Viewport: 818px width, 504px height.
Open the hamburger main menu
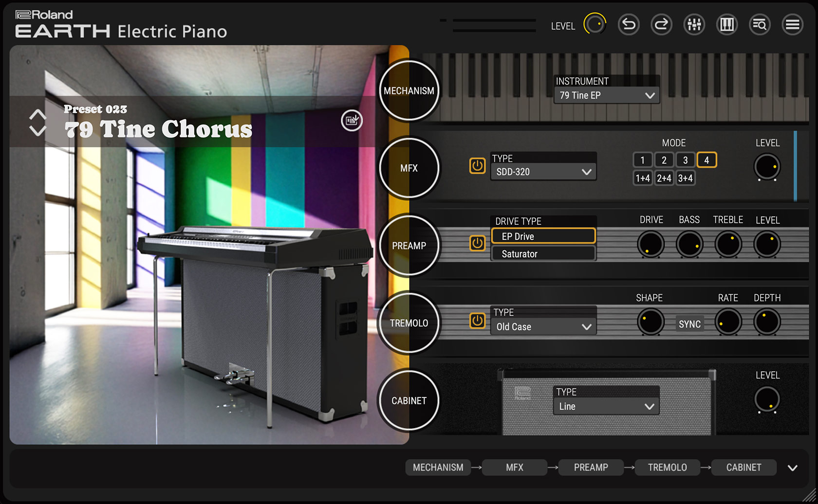(792, 24)
